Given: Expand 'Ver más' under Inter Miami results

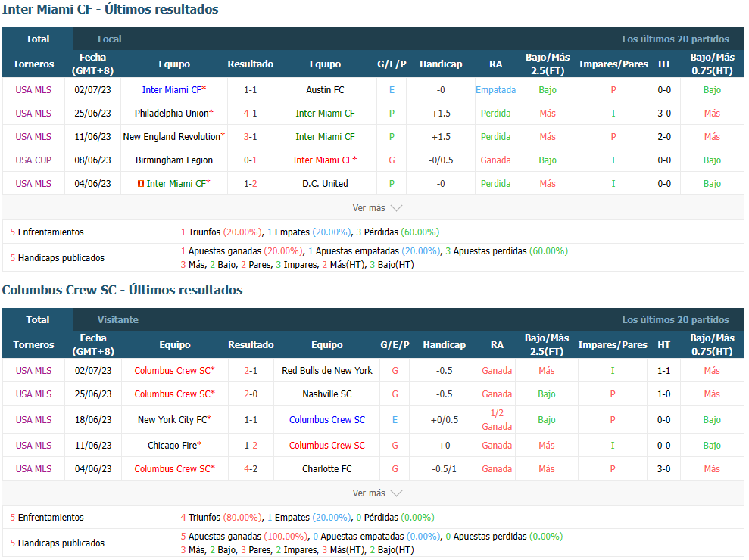Looking at the screenshot, I should tap(377, 208).
